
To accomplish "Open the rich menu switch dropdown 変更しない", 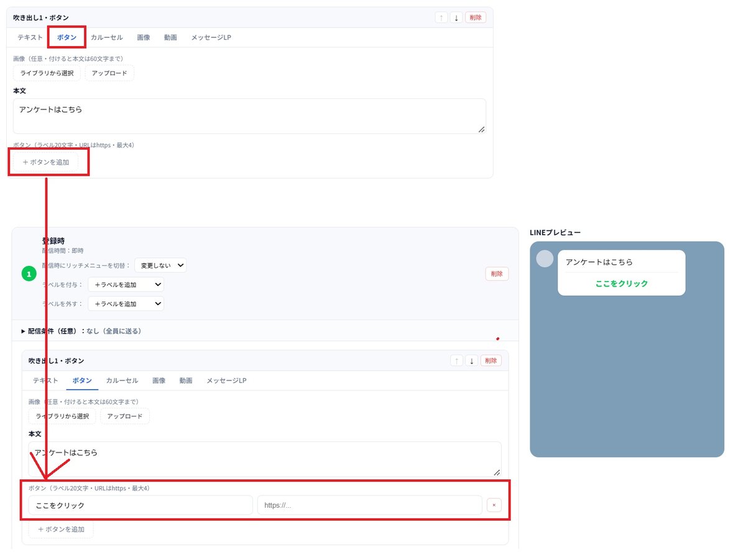I will pyautogui.click(x=160, y=265).
